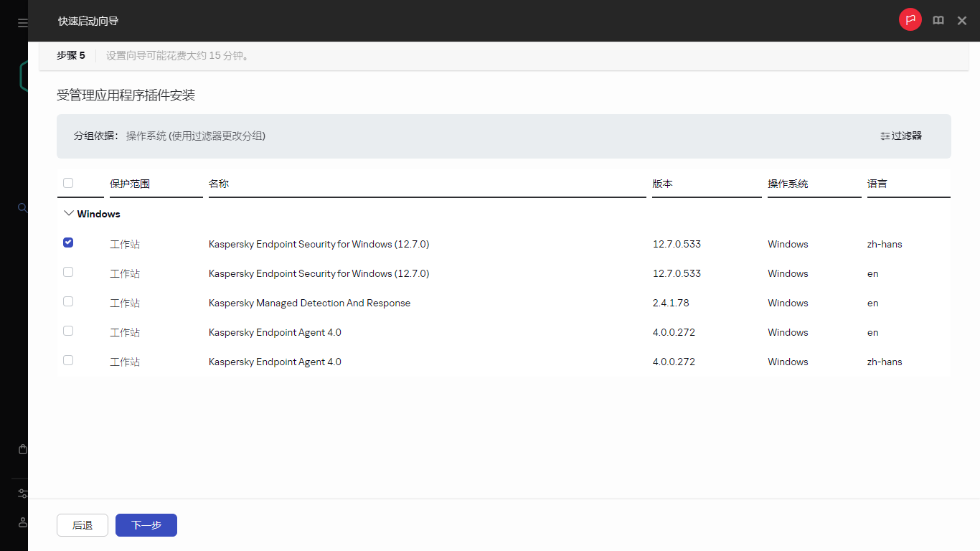This screenshot has width=980, height=551.
Task: Click the search magnifier in sidebar
Action: coord(22,208)
